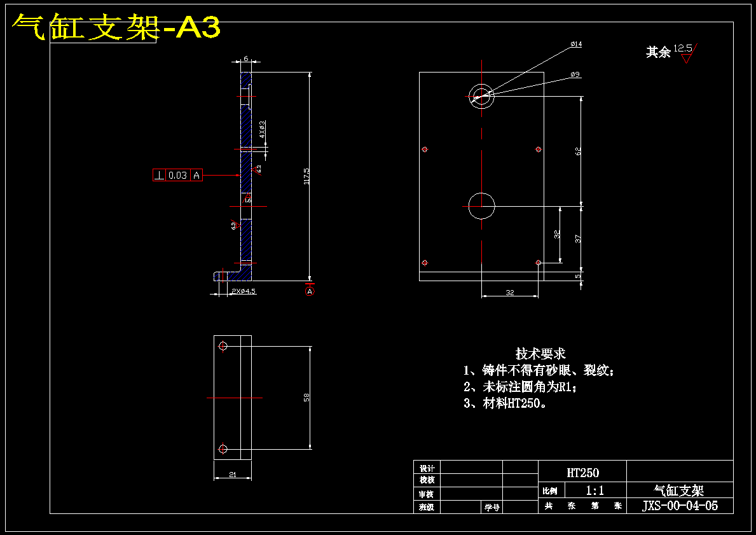
Task: Select the 2Xø4.5 hole callout
Action: [x=244, y=291]
